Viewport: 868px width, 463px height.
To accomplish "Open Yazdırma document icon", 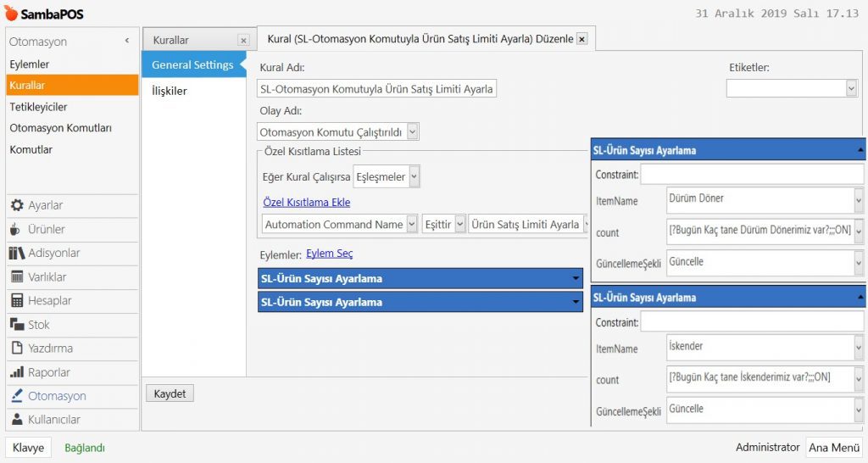I will point(16,348).
